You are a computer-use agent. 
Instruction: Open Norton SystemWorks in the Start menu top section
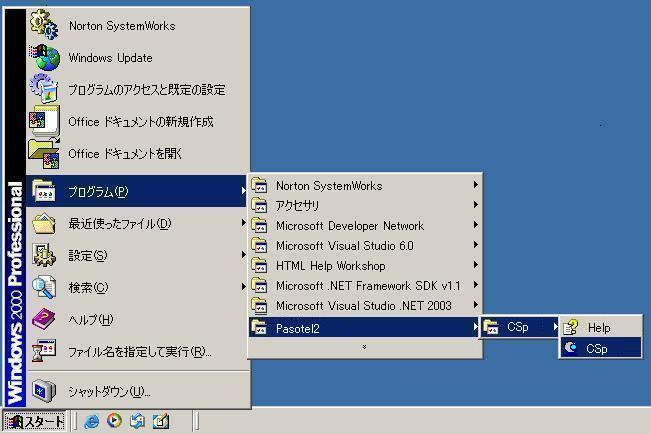coord(138,25)
